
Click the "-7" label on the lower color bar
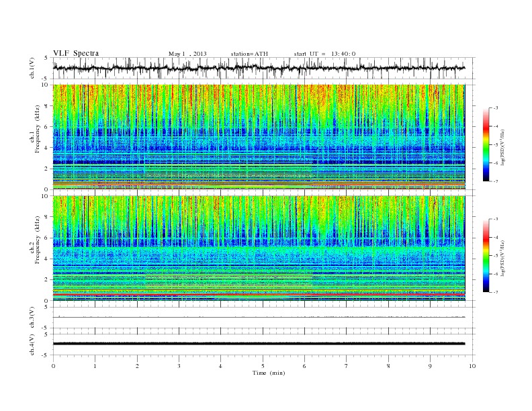coord(496,292)
